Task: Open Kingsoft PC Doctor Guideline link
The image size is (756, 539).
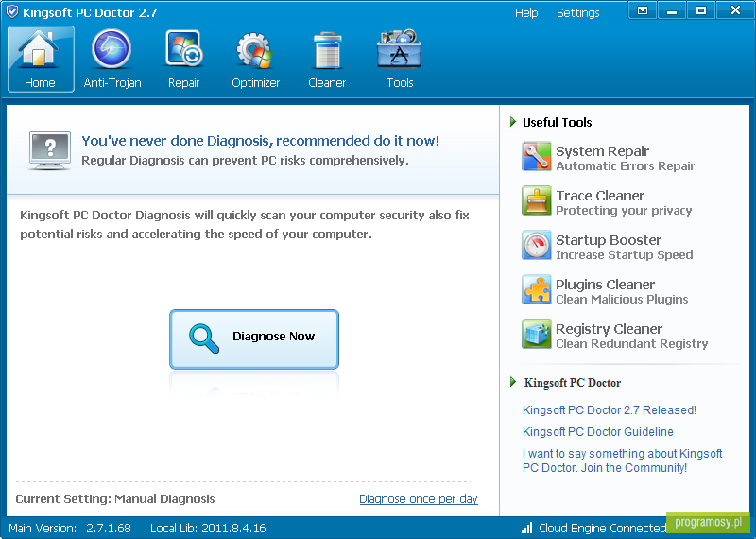Action: pos(598,432)
